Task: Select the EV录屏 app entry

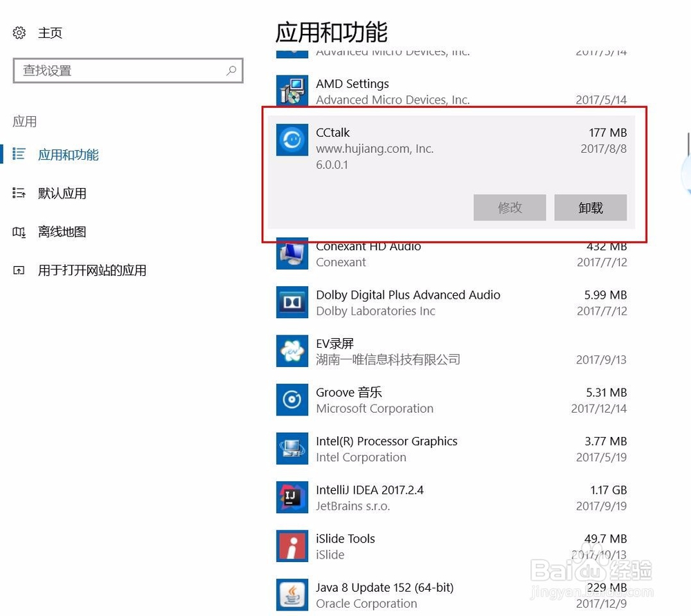Action: click(x=335, y=344)
